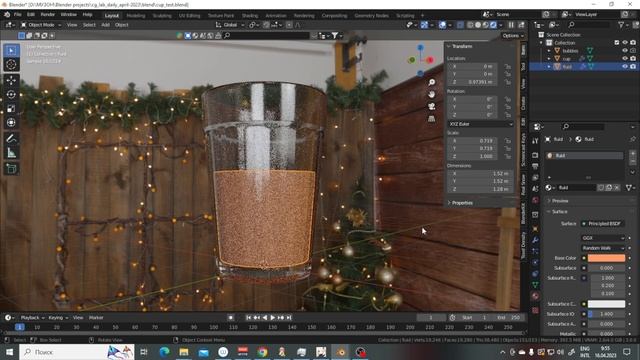Toggle camera view icon in viewport
This screenshot has height=360, width=640.
point(431,107)
